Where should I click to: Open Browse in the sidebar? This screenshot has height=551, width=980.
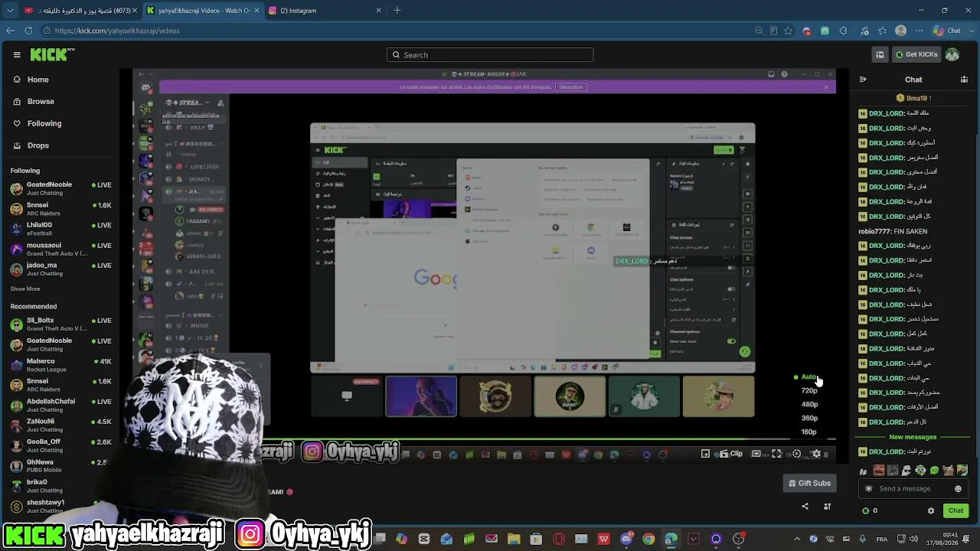click(x=33, y=102)
